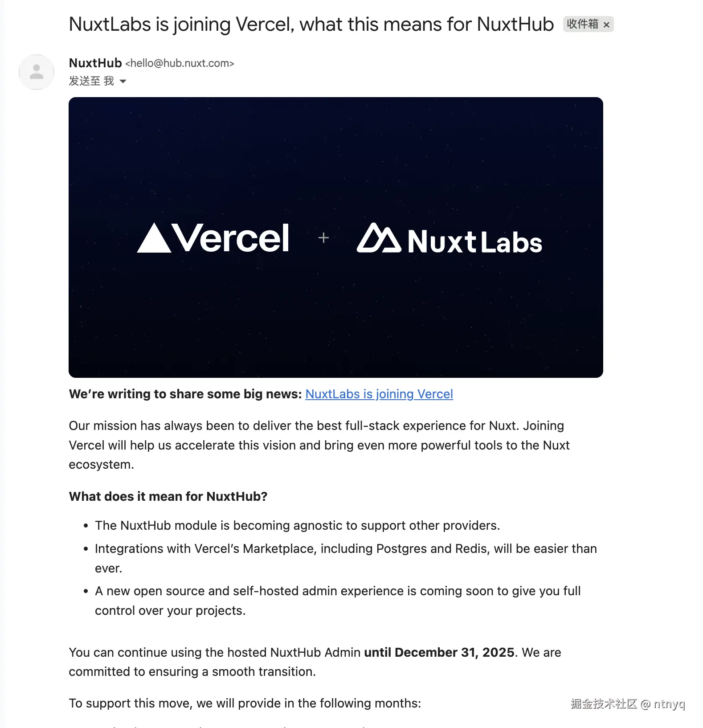Click the plus sign between the logos
Screen dimensions: 703x728
click(x=324, y=238)
